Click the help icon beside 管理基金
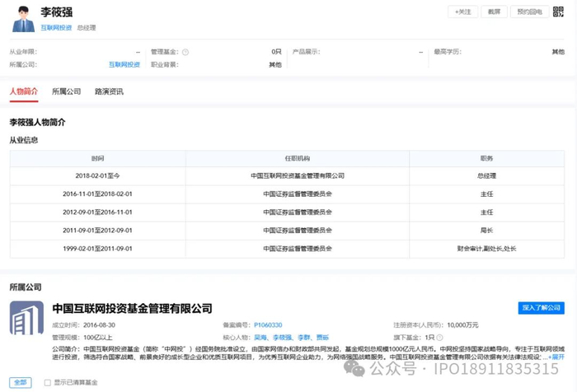Screen dimensions: 577x392 click(x=185, y=52)
